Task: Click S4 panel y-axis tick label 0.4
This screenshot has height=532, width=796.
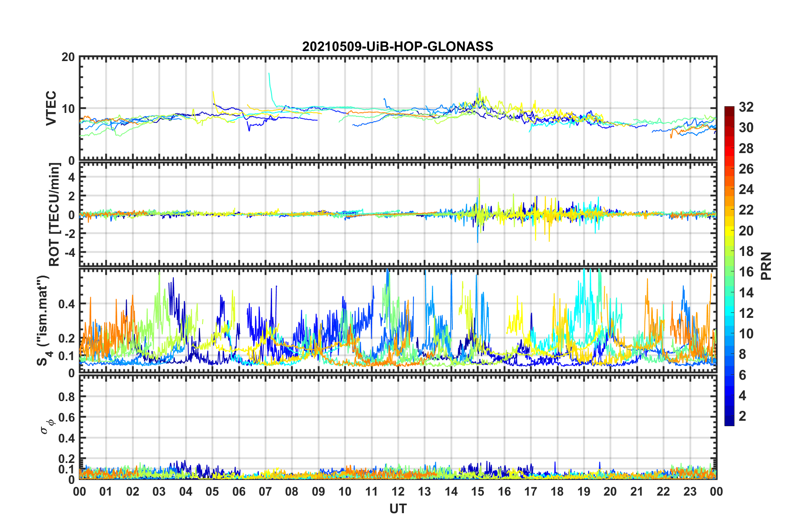Action: tap(67, 304)
